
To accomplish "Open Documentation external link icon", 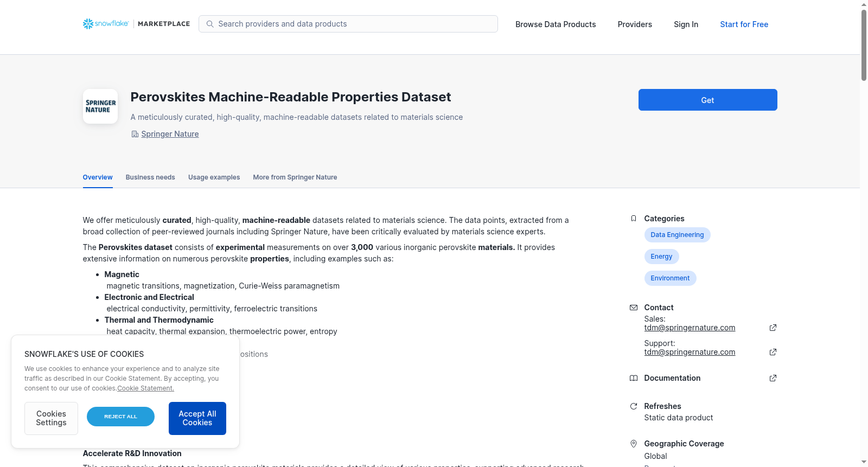I will point(773,378).
